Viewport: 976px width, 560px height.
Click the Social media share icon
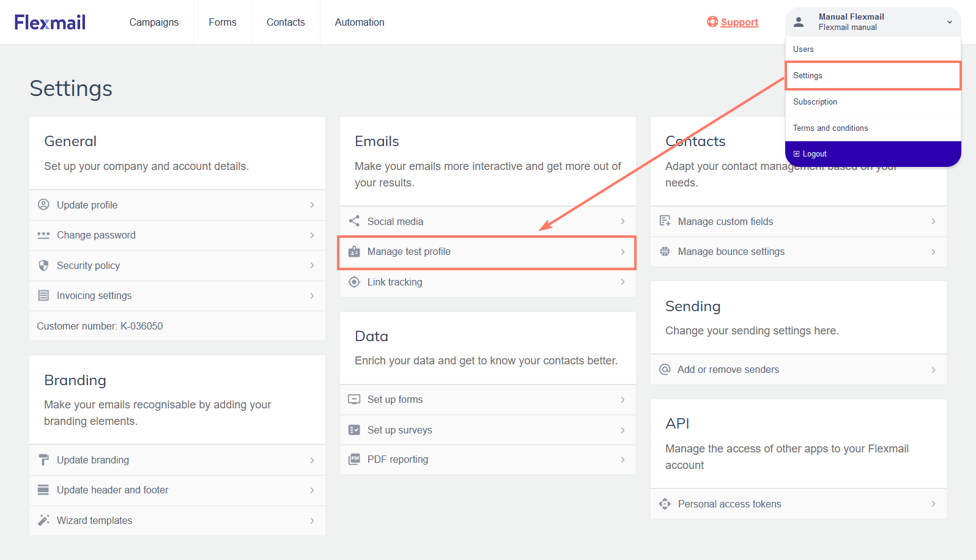click(x=354, y=221)
